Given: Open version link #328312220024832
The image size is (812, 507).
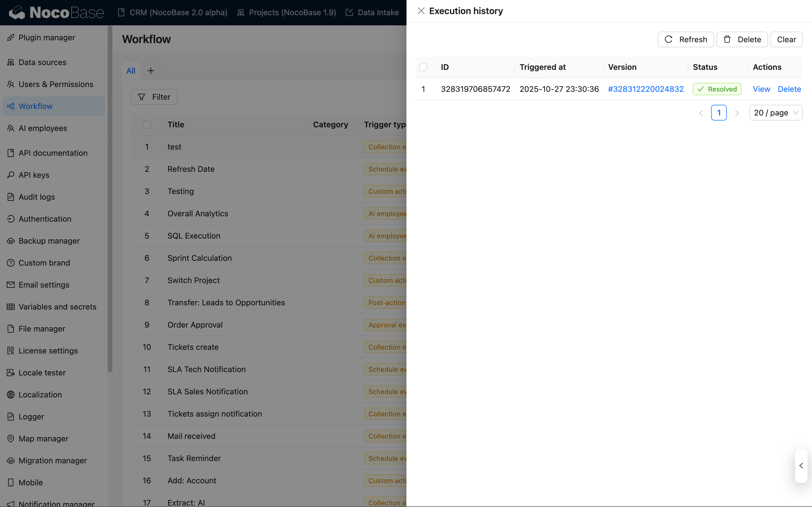Looking at the screenshot, I should tap(645, 89).
